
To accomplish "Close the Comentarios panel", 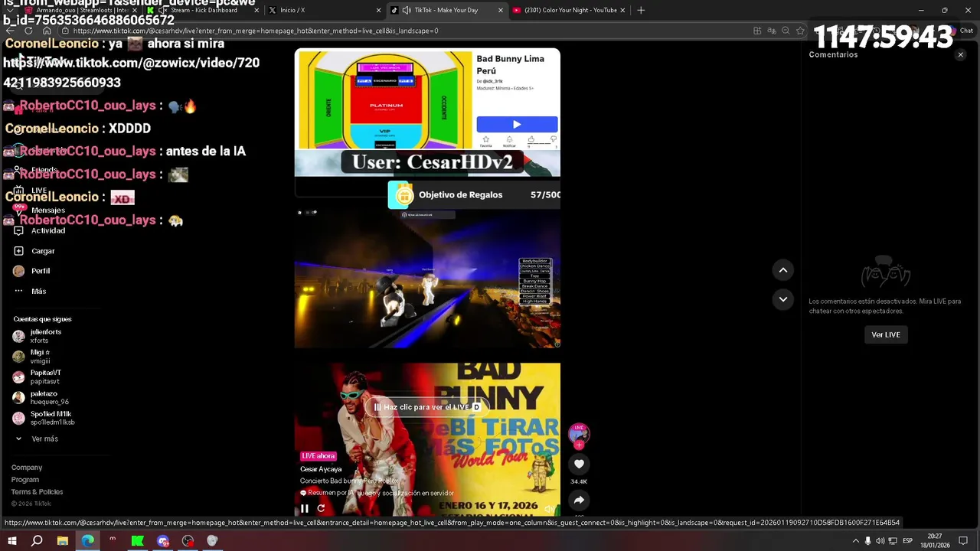I will point(960,55).
